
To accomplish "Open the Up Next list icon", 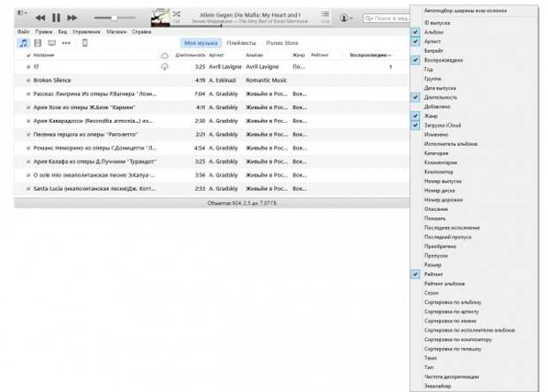I will pos(325,14).
